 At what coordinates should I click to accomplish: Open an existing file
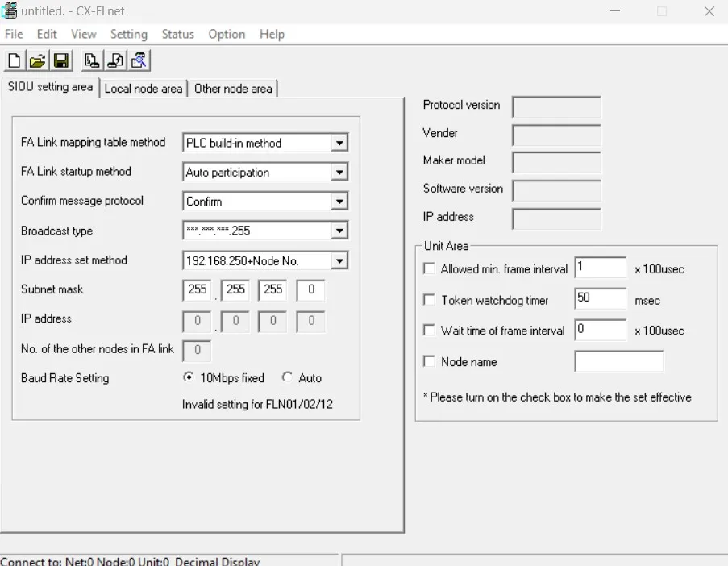[37, 60]
